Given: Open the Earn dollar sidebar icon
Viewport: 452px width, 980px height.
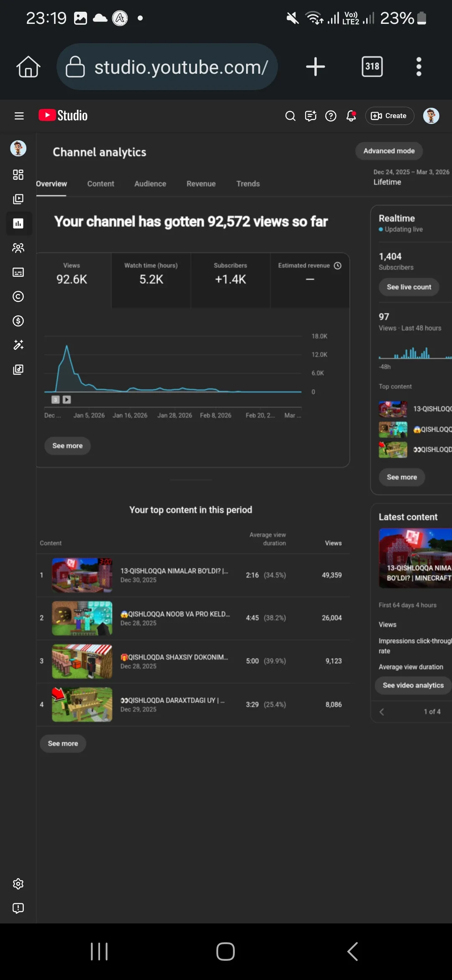Looking at the screenshot, I should point(18,321).
